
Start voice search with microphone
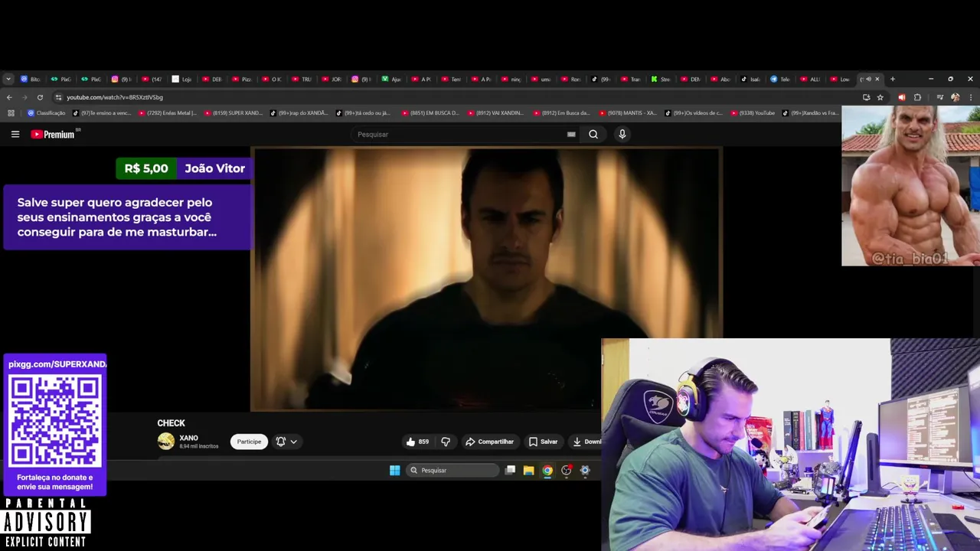[622, 134]
